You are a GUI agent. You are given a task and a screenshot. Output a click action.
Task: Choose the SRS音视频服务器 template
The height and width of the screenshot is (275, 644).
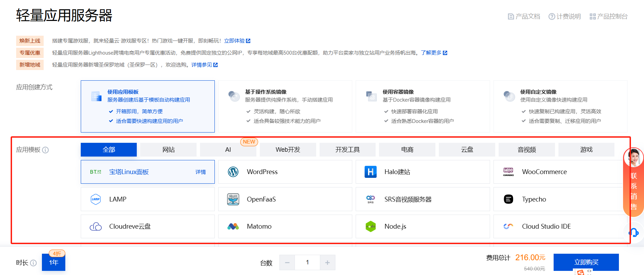[x=423, y=199]
